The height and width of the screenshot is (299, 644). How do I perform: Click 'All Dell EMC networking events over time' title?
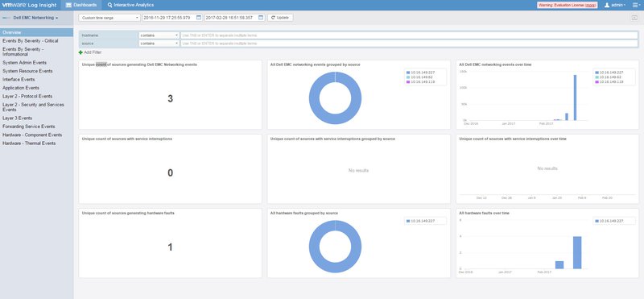495,64
